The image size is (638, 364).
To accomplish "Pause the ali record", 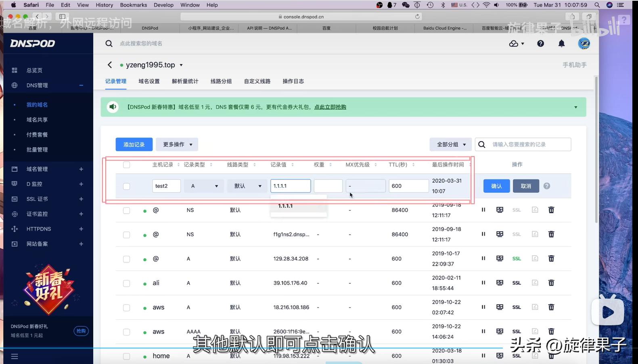I will pyautogui.click(x=483, y=283).
